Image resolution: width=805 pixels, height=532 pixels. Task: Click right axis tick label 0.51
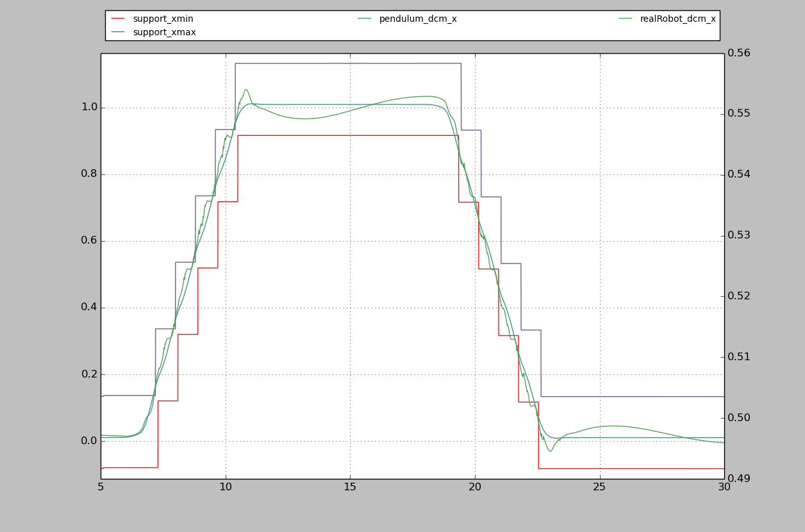pos(738,357)
